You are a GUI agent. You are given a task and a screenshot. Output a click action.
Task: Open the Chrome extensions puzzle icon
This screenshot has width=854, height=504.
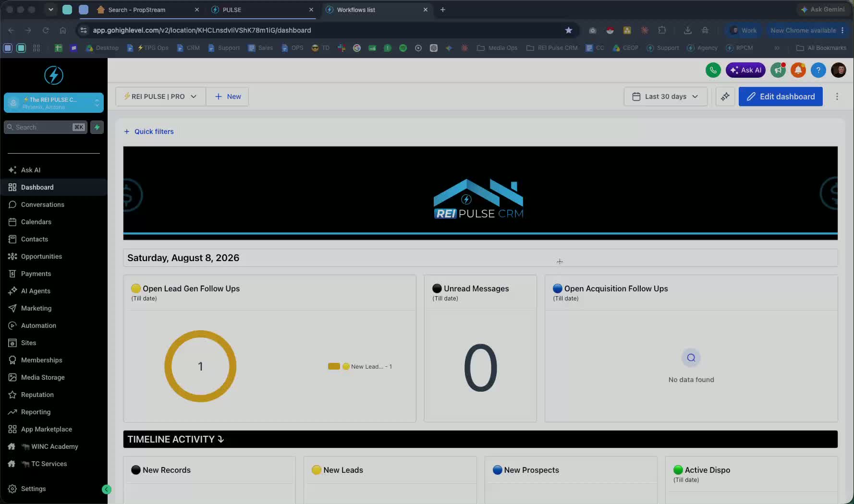pos(662,30)
